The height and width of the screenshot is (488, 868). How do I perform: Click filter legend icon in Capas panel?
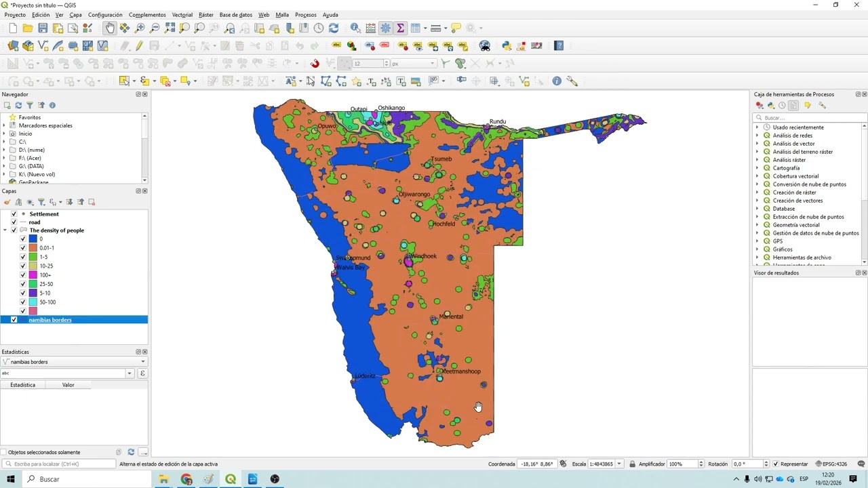[41, 202]
